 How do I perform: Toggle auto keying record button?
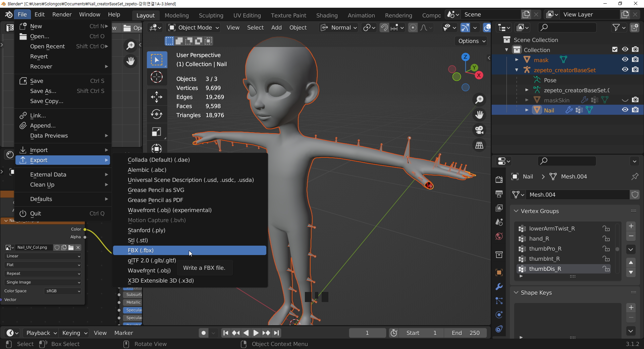click(x=204, y=333)
